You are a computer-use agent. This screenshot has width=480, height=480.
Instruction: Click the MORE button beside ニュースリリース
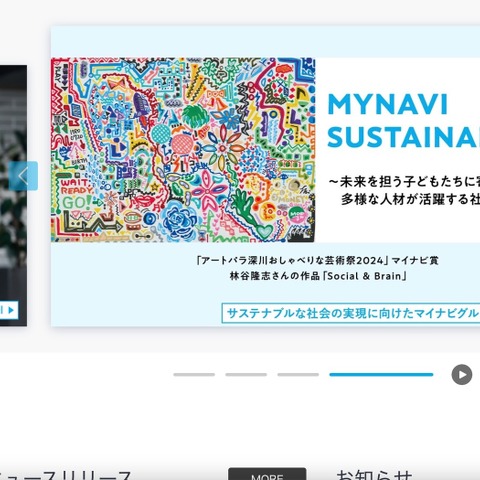[x=267, y=474]
